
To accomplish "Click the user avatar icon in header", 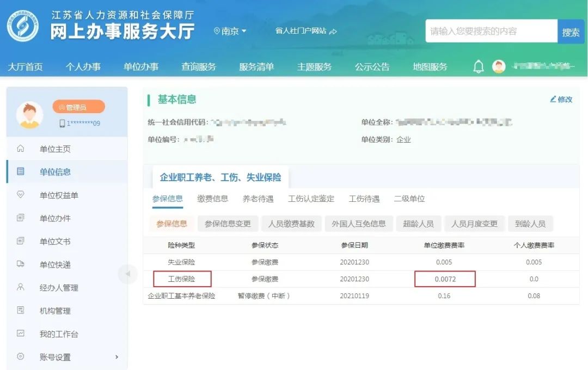I will (x=498, y=67).
